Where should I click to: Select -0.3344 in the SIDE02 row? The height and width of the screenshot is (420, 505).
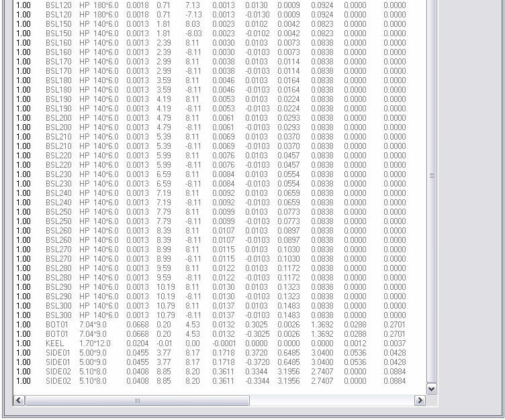pos(257,381)
